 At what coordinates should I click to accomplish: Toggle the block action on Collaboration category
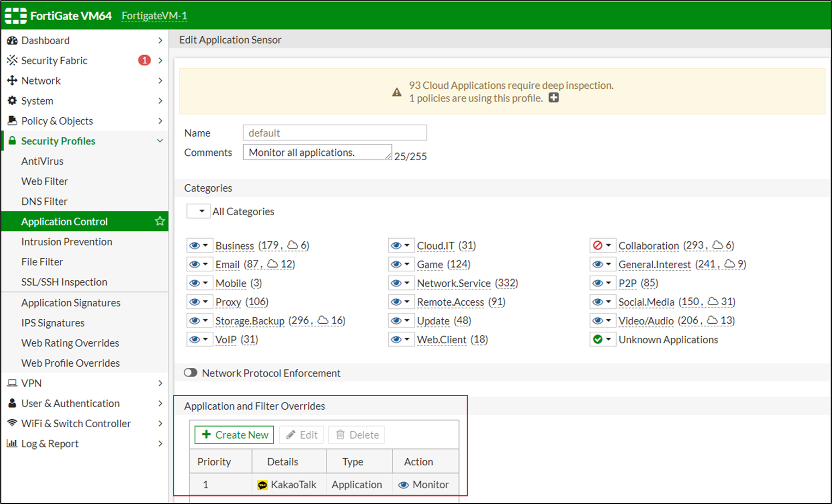pyautogui.click(x=599, y=245)
